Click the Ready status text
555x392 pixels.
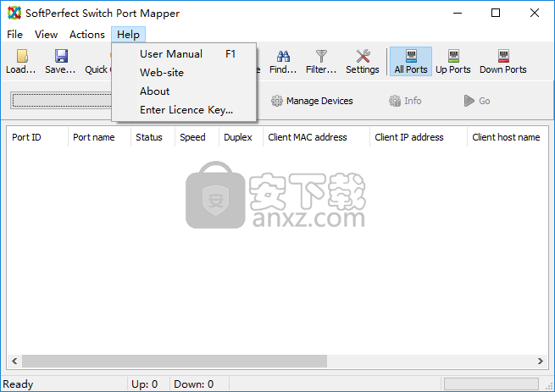tap(18, 384)
